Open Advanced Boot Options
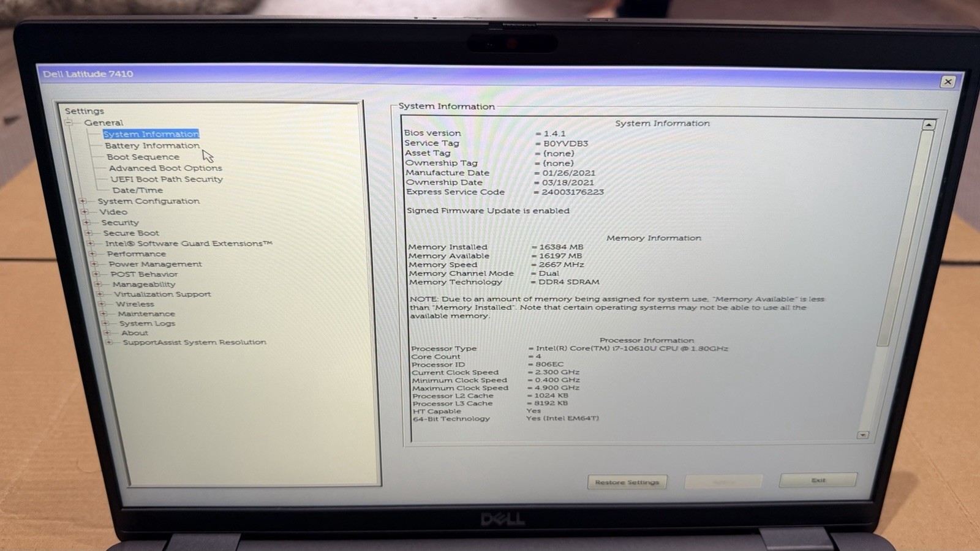 click(x=165, y=168)
